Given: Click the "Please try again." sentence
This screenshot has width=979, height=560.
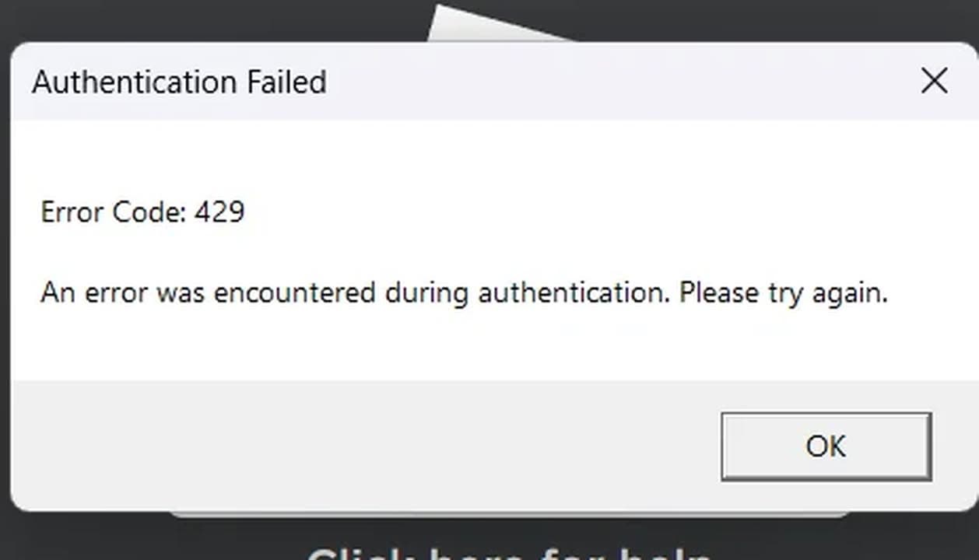Looking at the screenshot, I should (783, 293).
